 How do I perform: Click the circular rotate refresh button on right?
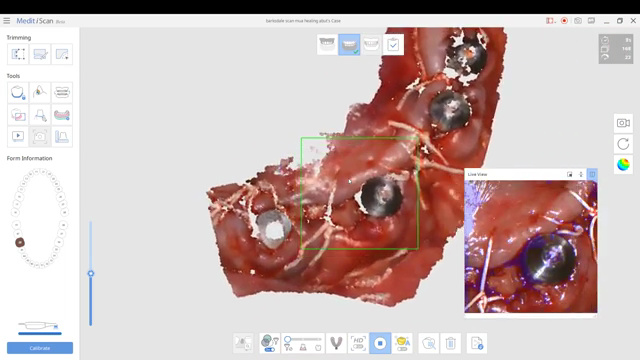[623, 144]
